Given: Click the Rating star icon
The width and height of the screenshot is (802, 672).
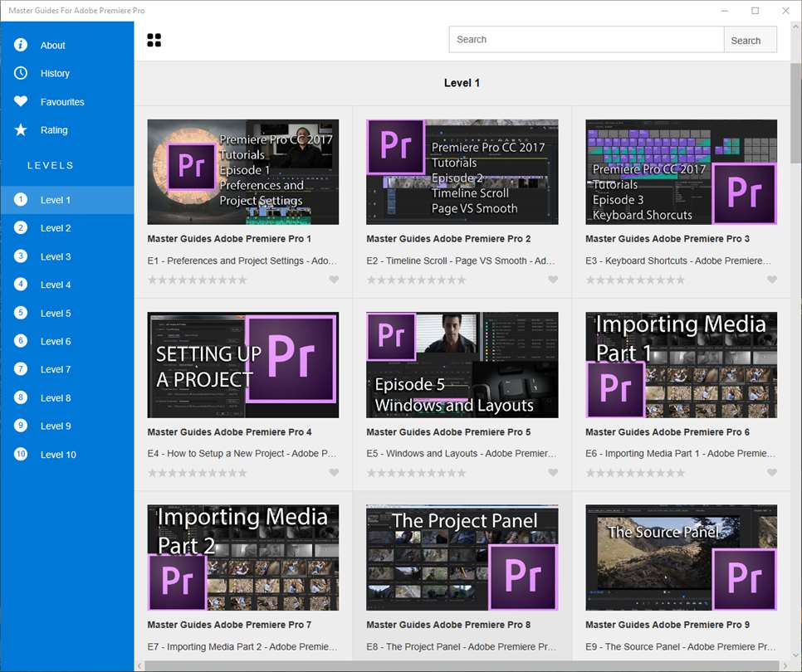Looking at the screenshot, I should coord(21,129).
